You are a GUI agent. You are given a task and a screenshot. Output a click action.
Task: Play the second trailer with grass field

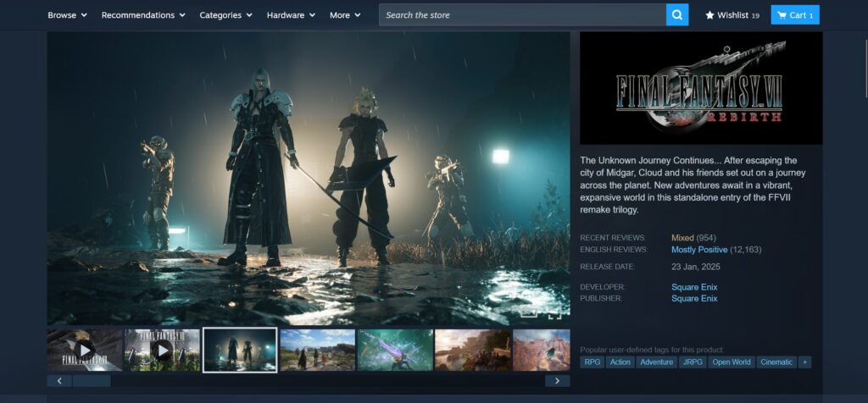point(162,350)
